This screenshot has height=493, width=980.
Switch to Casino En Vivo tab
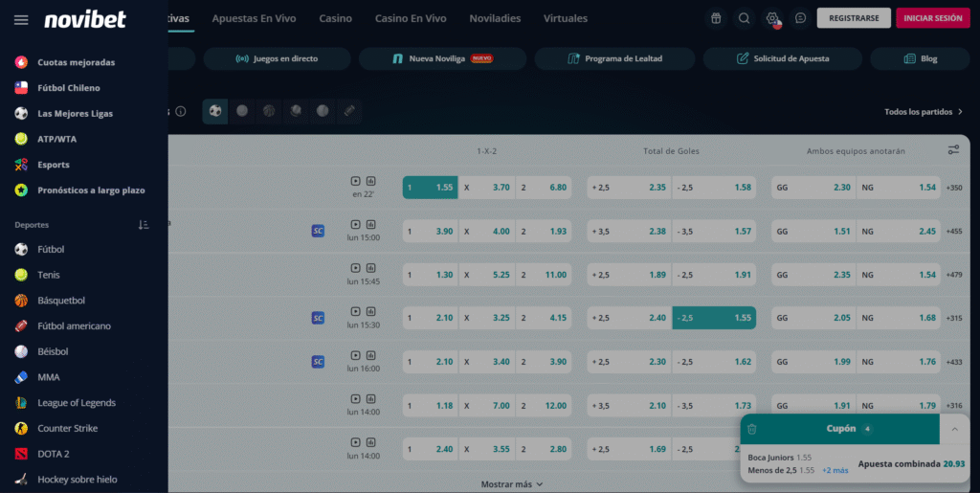411,18
